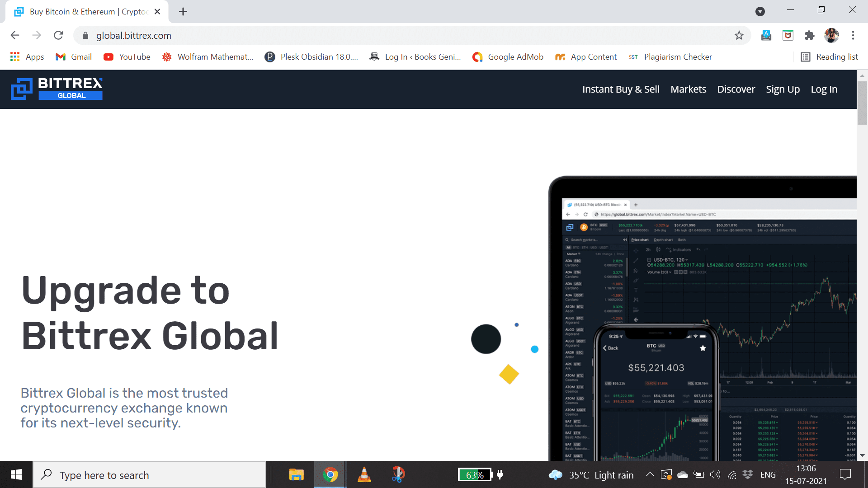Open the Extensions puzzle icon
This screenshot has width=868, height=488.
click(810, 35)
